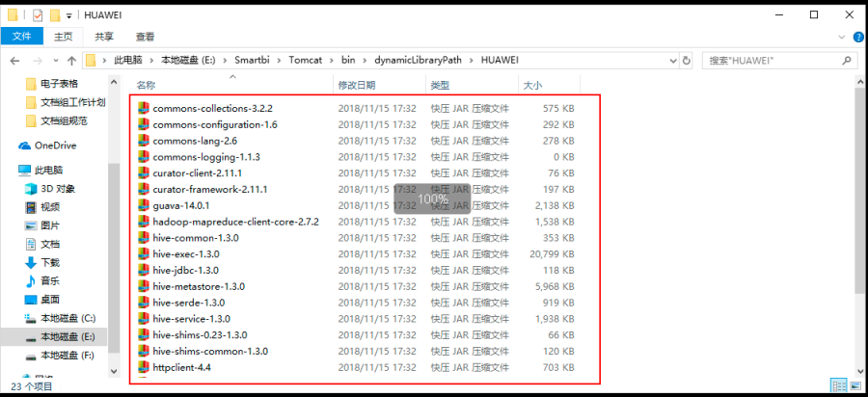Sort by 类型 column header

(x=473, y=85)
